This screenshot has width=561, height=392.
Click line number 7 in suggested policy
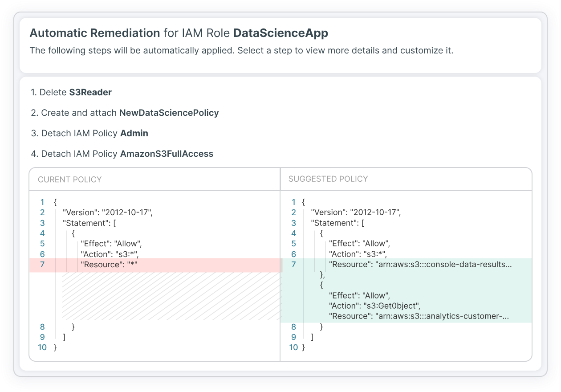click(x=293, y=265)
